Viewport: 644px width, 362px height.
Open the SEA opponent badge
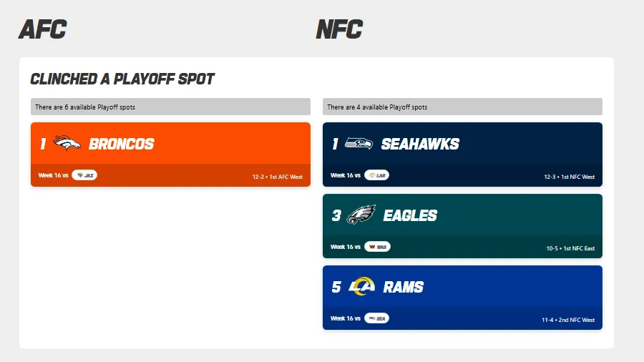coord(376,318)
